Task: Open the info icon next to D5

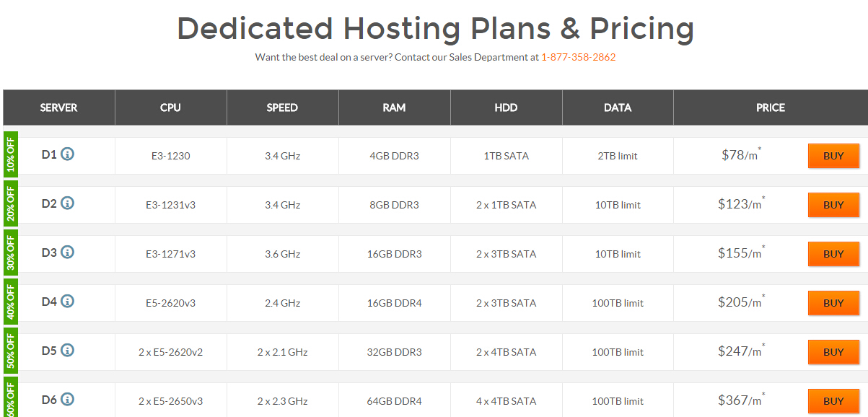Action: (67, 351)
